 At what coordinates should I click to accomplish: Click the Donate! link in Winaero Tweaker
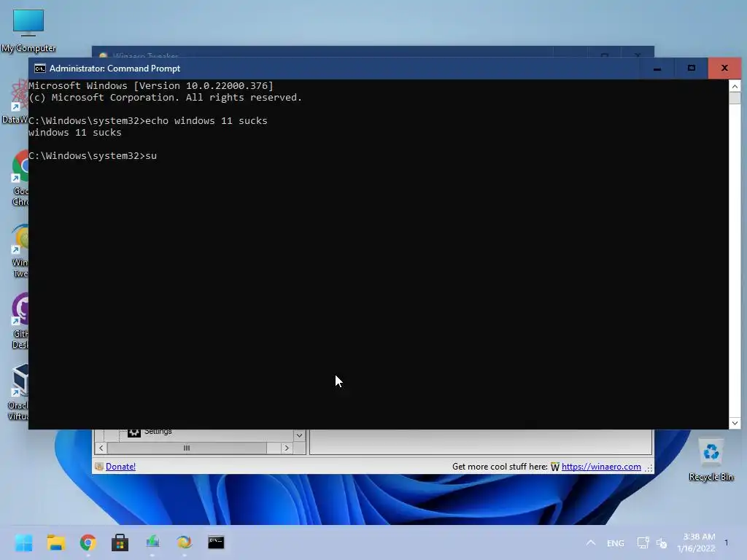(120, 467)
